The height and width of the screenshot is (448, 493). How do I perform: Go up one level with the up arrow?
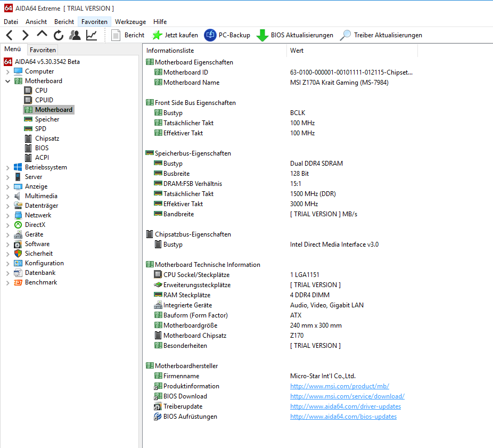tap(42, 34)
